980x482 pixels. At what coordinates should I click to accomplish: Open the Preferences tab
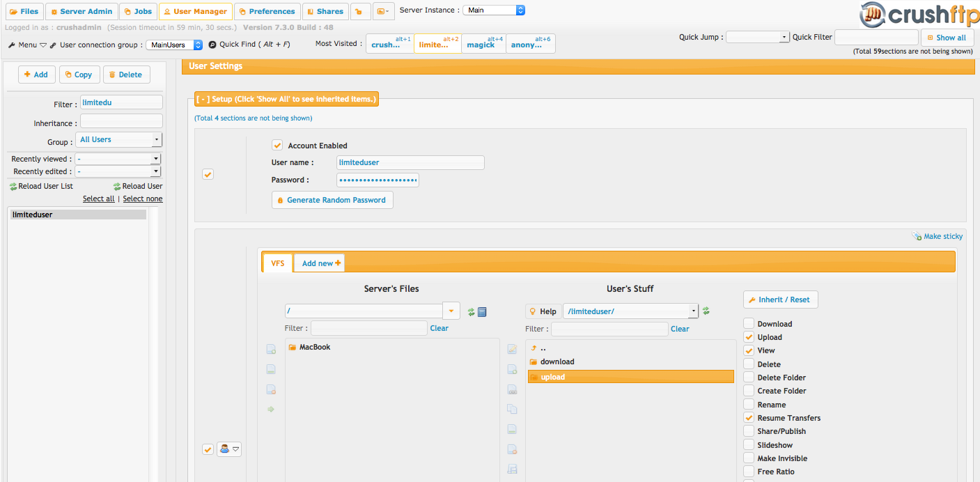(x=267, y=11)
